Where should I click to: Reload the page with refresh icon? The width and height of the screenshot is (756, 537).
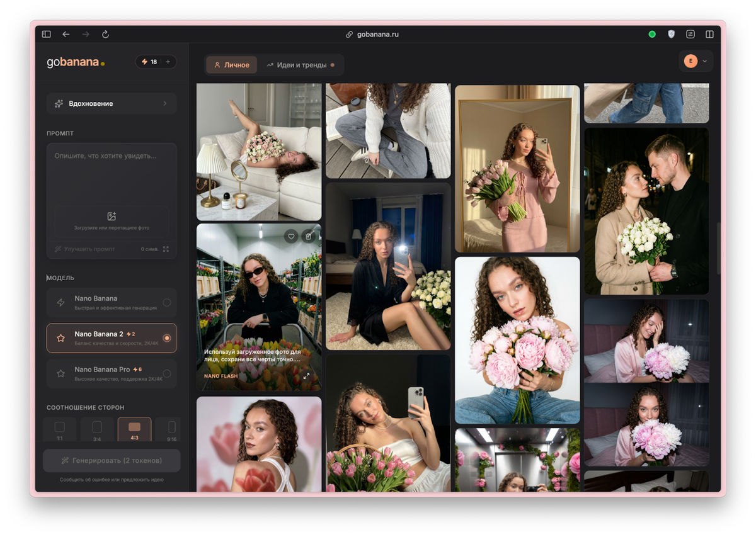click(105, 34)
